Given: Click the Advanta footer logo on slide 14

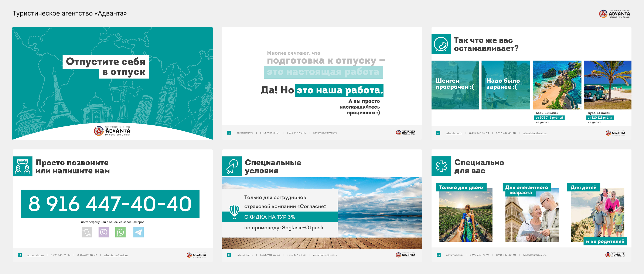Looking at the screenshot, I should [196, 255].
